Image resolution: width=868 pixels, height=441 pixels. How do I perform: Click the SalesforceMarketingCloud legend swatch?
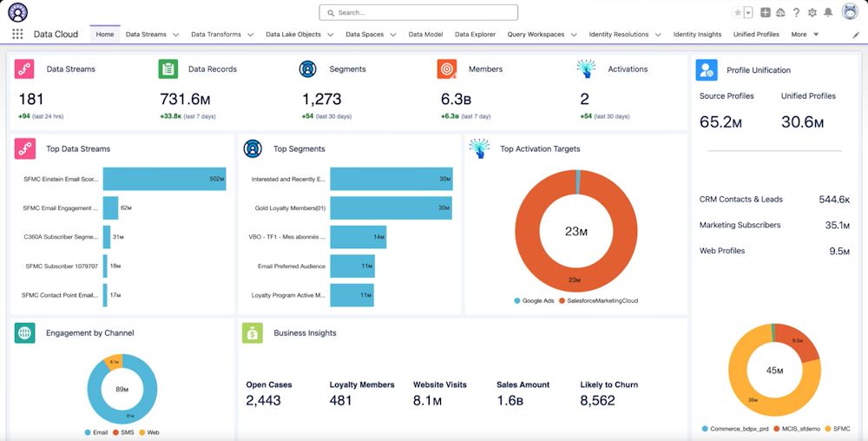pyautogui.click(x=562, y=301)
